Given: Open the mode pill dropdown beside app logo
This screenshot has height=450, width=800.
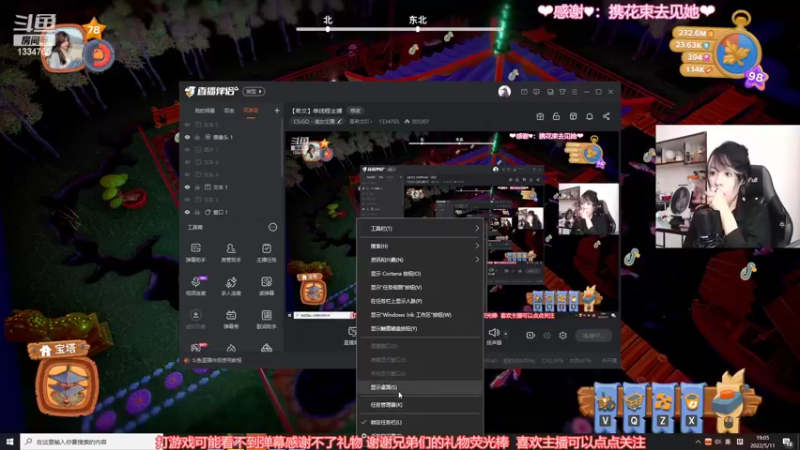Looking at the screenshot, I should tap(254, 91).
